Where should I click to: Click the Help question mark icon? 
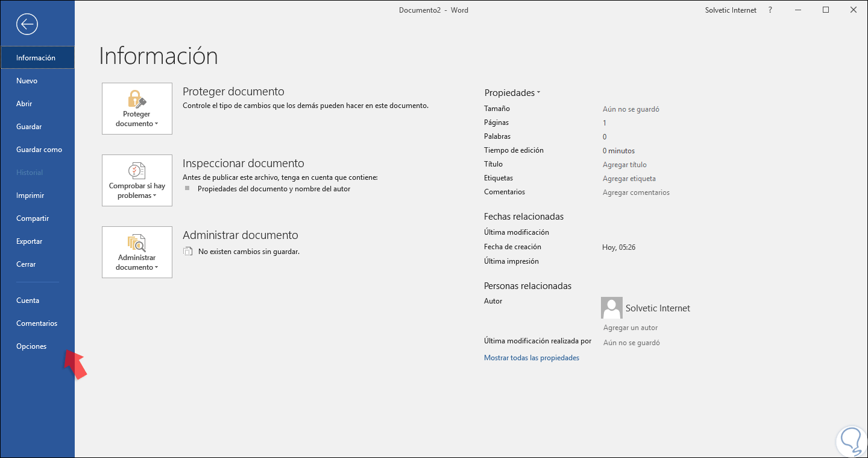pyautogui.click(x=770, y=10)
